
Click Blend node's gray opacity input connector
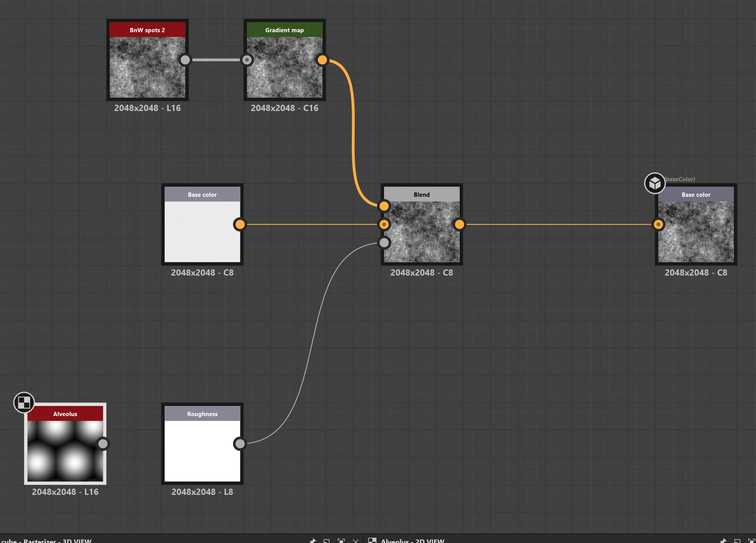[384, 243]
